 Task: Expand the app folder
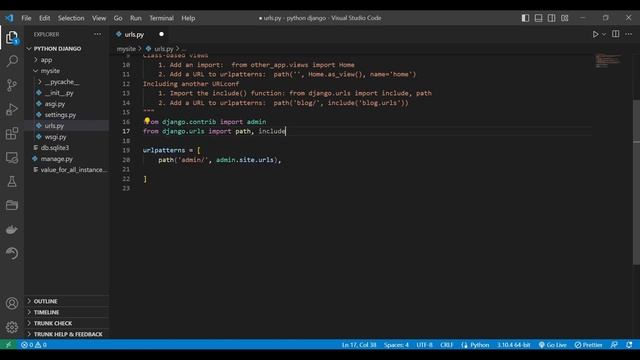[x=36, y=60]
